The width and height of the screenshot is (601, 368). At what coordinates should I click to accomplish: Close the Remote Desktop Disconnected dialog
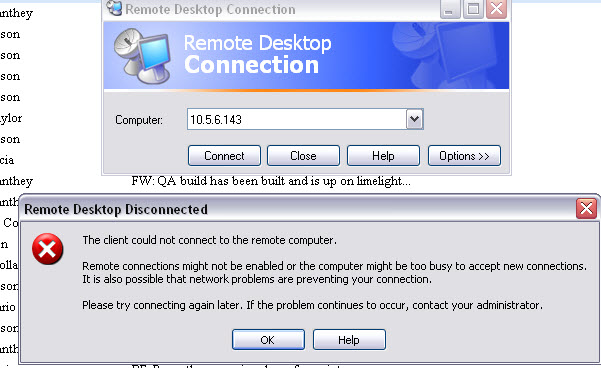586,209
